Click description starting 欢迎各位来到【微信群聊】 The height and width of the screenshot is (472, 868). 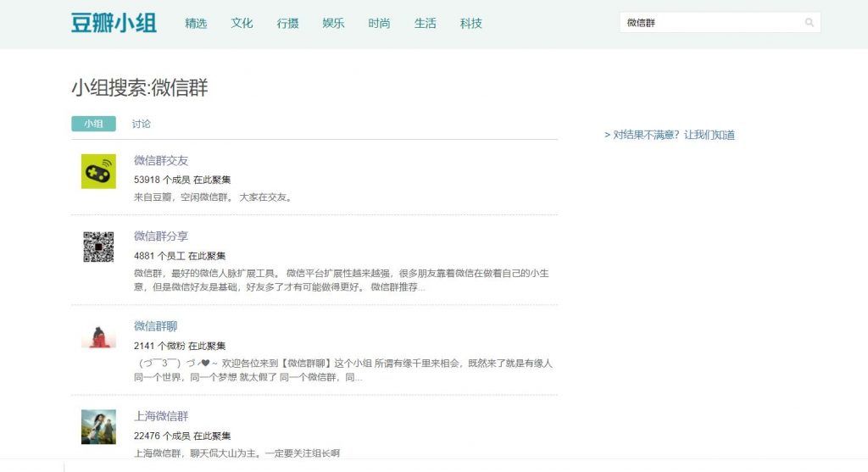343,370
